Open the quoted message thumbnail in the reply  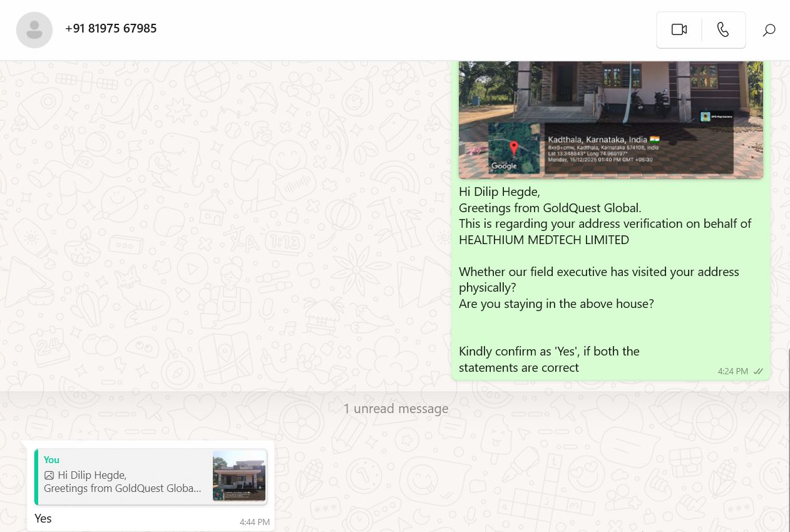click(x=239, y=476)
